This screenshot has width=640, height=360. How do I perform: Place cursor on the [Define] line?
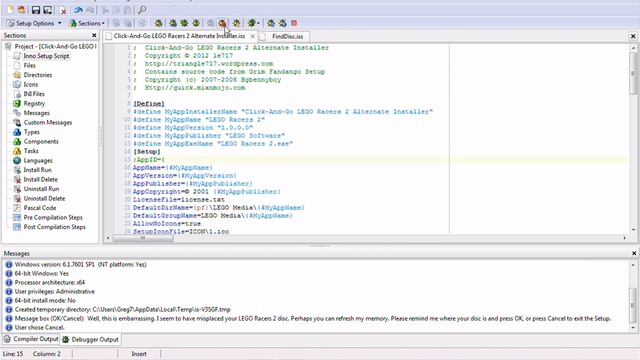149,104
